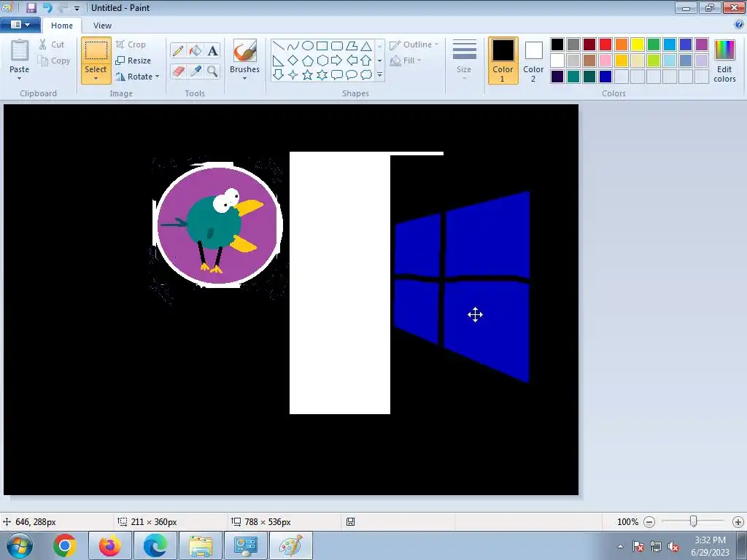Show hidden system tray icons arrow
747x560 pixels.
[x=620, y=546]
